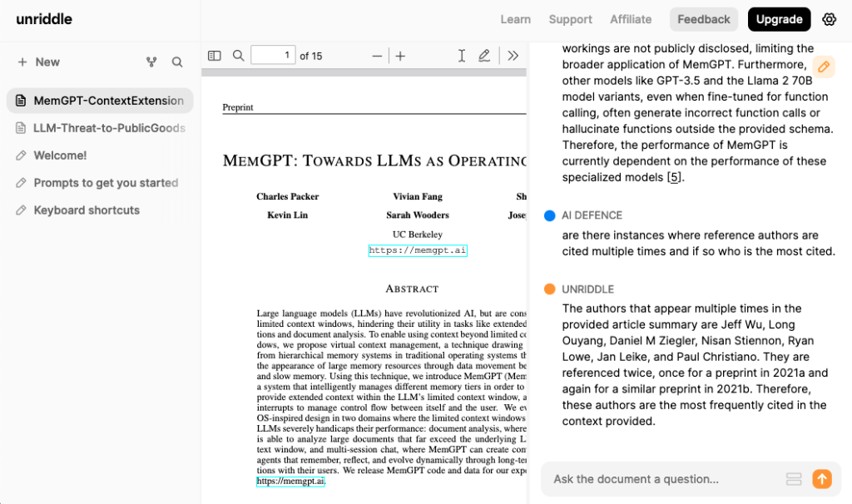Open settings via the gear icon
This screenshot has height=504, width=852.
pyautogui.click(x=829, y=19)
